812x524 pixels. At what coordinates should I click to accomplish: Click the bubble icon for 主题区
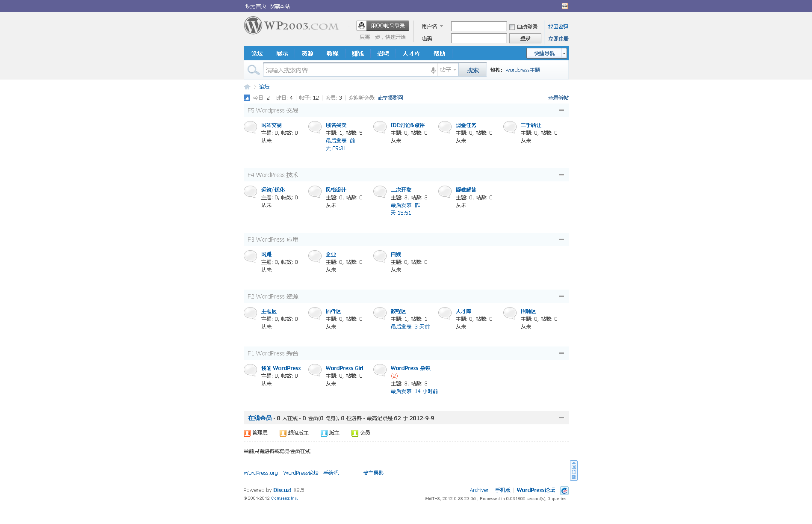250,313
